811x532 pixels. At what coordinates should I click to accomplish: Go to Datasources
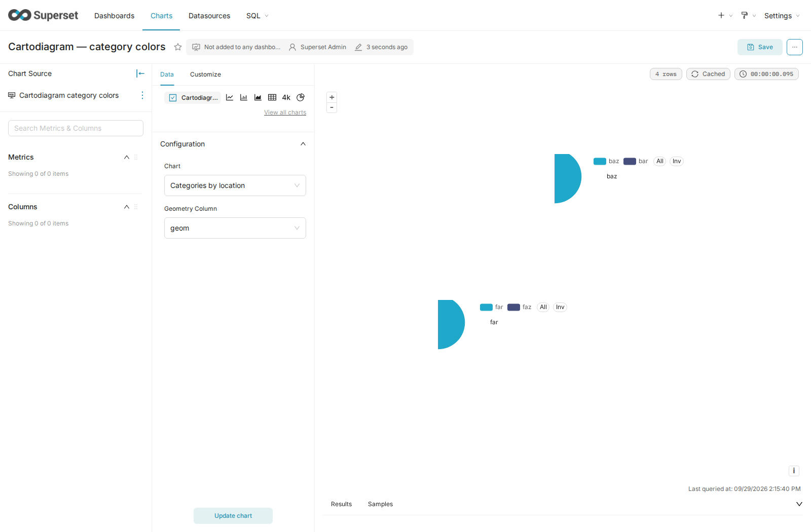[x=209, y=16]
